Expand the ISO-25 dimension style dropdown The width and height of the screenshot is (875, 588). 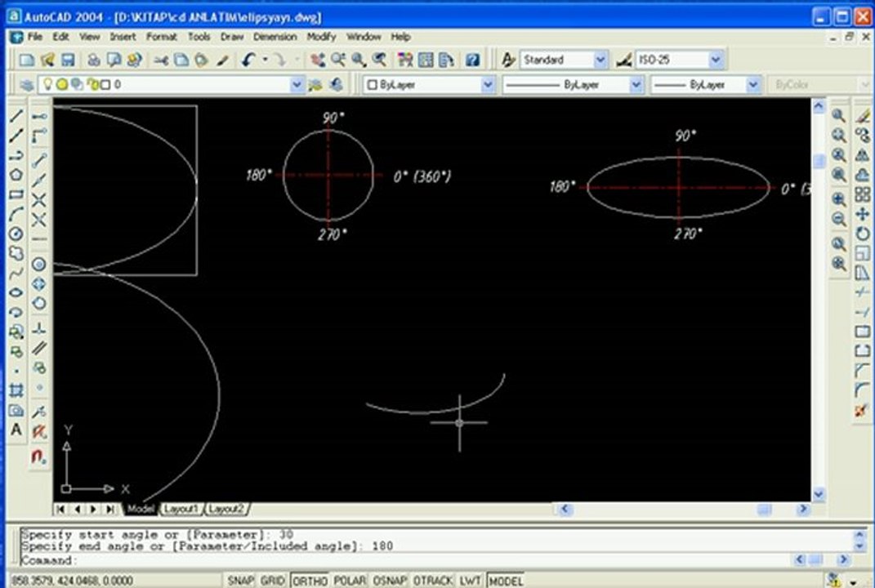point(716,60)
